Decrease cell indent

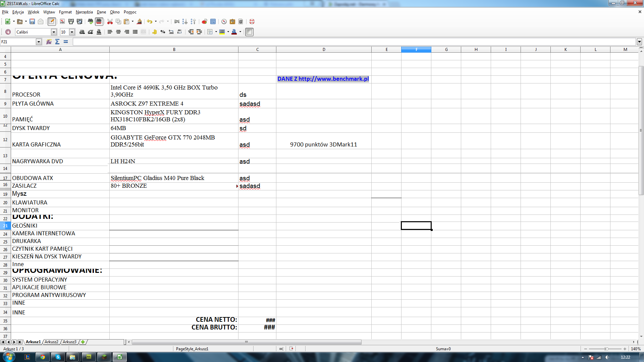[x=191, y=32]
